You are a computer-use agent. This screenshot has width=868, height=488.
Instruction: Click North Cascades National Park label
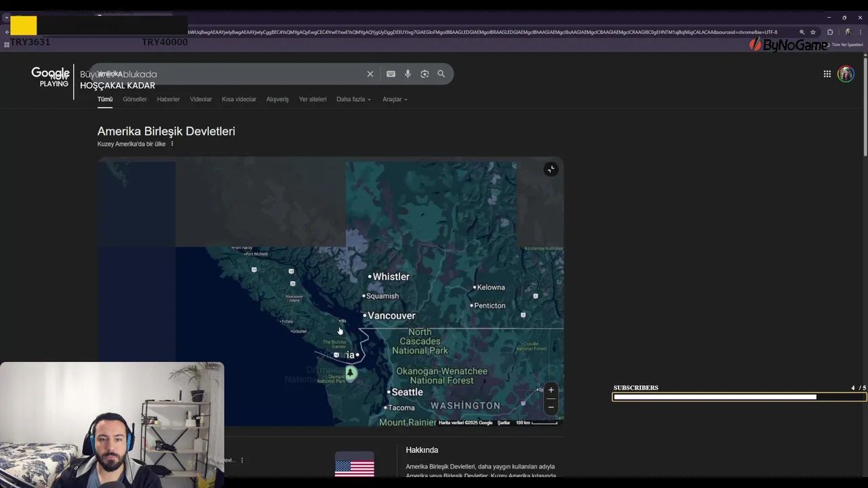pyautogui.click(x=420, y=342)
